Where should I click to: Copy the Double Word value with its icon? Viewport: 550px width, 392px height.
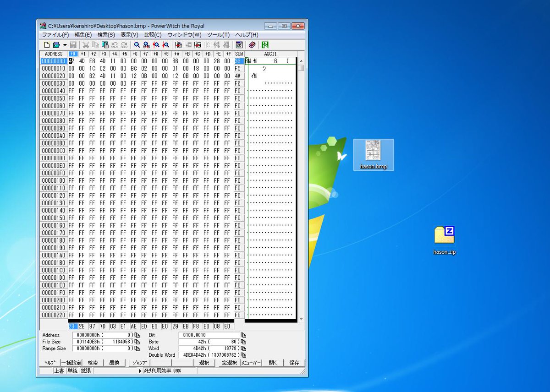pos(243,355)
